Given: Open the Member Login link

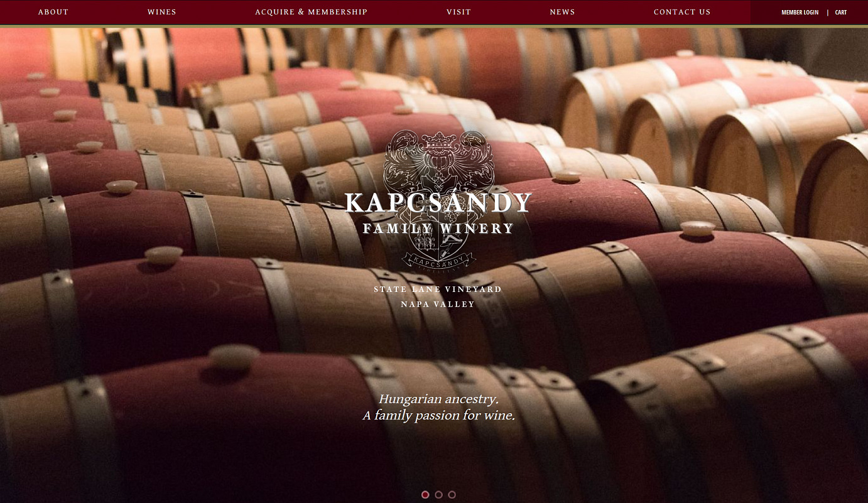Looking at the screenshot, I should (800, 13).
